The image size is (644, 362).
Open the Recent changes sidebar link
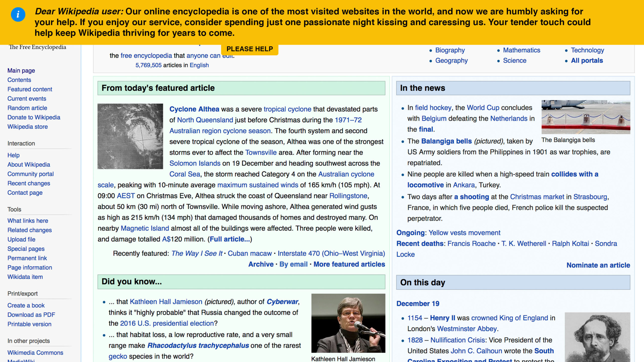coord(29,184)
